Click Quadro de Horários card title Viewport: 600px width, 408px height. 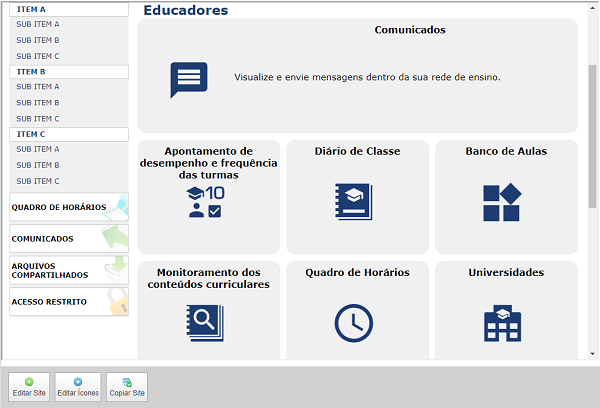pyautogui.click(x=357, y=273)
